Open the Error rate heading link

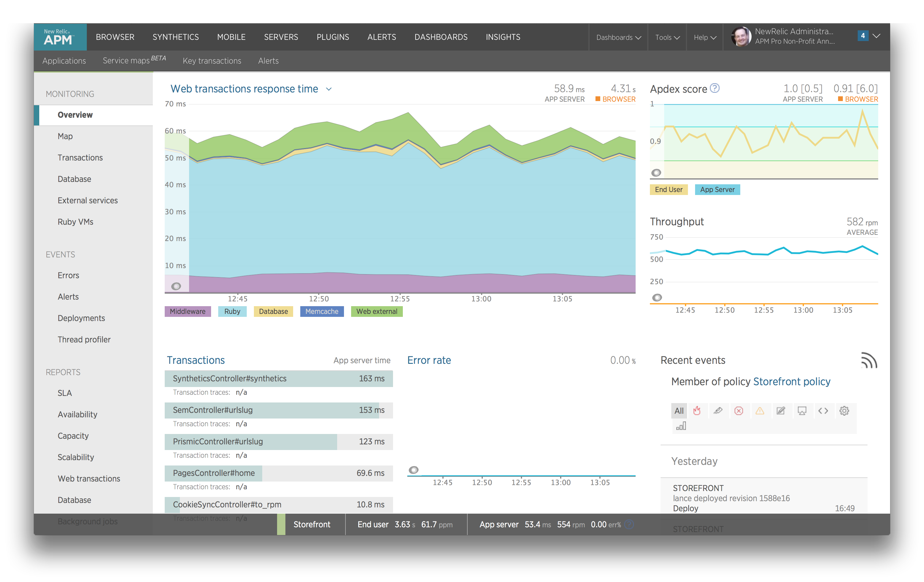[429, 360]
